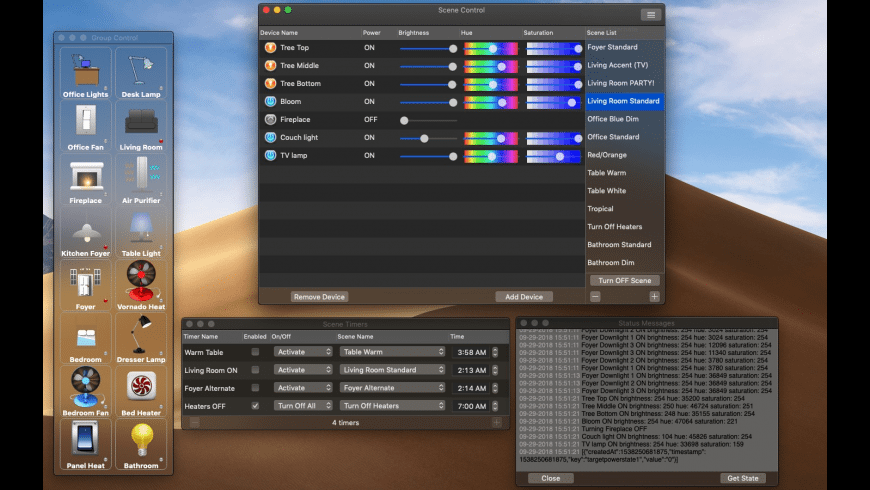Click the Air Purifier icon
This screenshot has width=870, height=490.
pos(141,176)
